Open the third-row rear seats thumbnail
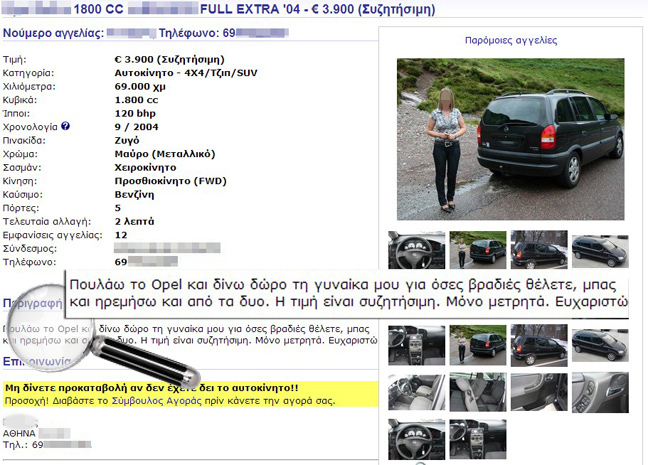The height and width of the screenshot is (465, 648). 478,392
